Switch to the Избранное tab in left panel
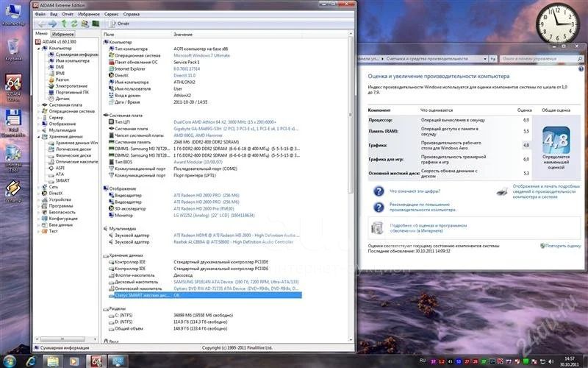The height and width of the screenshot is (368, 588). coord(63,34)
